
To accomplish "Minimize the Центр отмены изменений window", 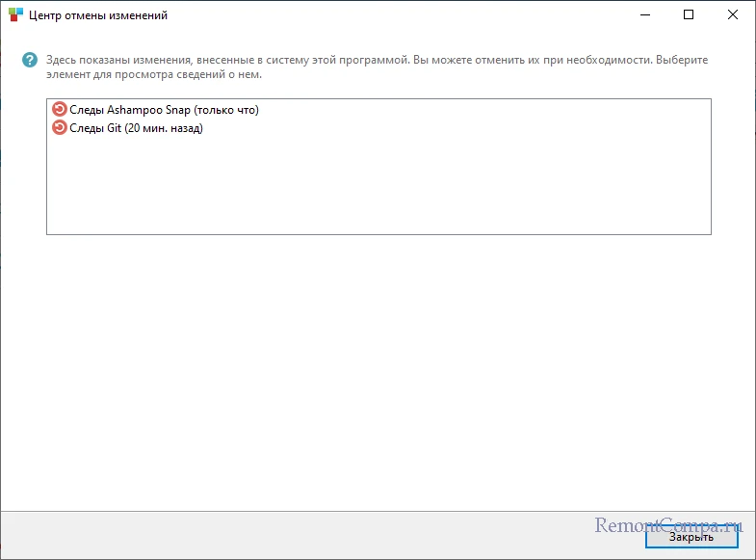I will point(645,15).
